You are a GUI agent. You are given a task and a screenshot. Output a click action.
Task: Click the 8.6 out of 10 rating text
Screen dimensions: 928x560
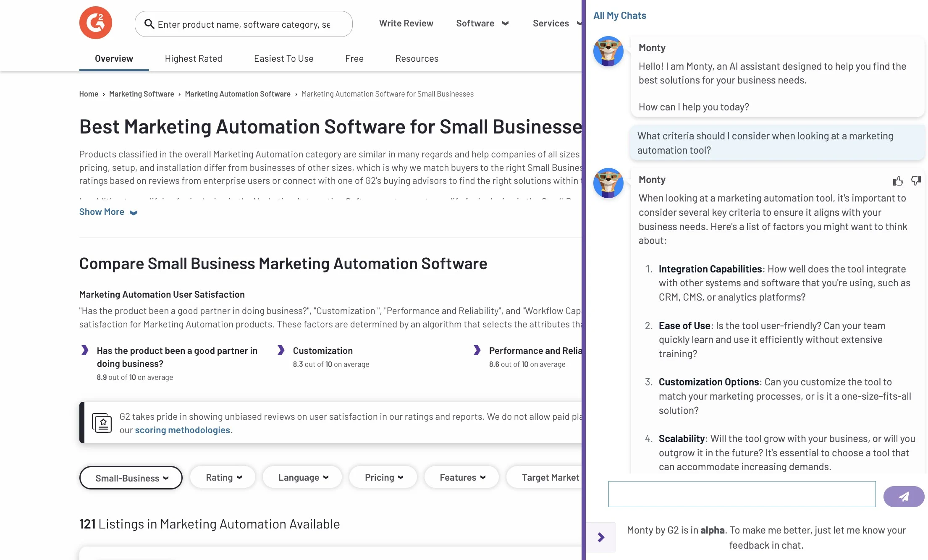point(527,364)
